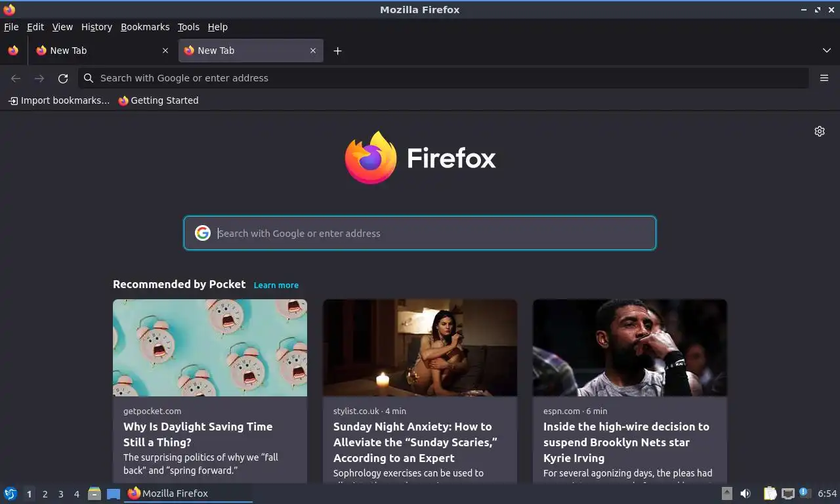Open the Help menu
This screenshot has height=504, width=840.
coord(218,27)
